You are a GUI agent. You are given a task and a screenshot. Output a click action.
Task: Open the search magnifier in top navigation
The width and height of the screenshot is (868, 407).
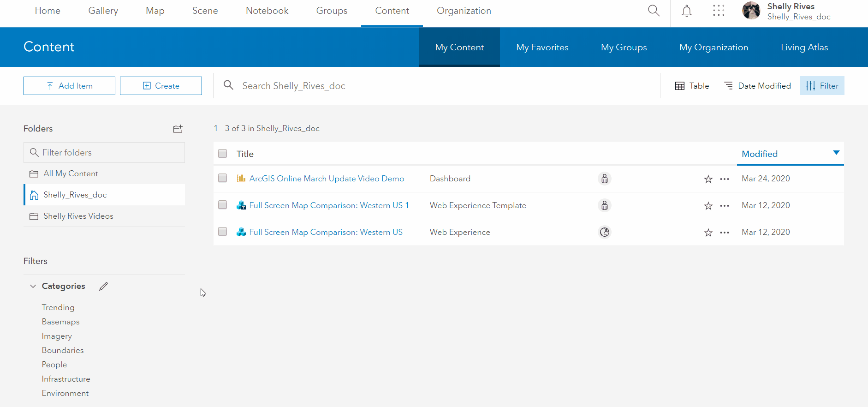click(x=654, y=11)
